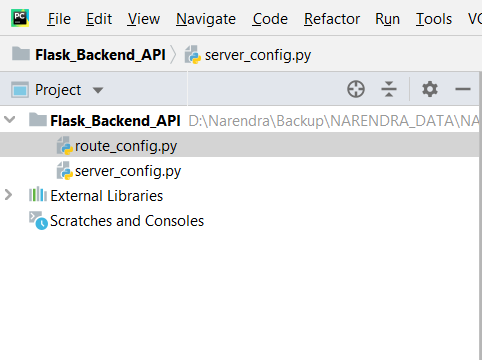Screen dimensions: 482x360
Task: Hide the Project tool window
Action: 463,89
